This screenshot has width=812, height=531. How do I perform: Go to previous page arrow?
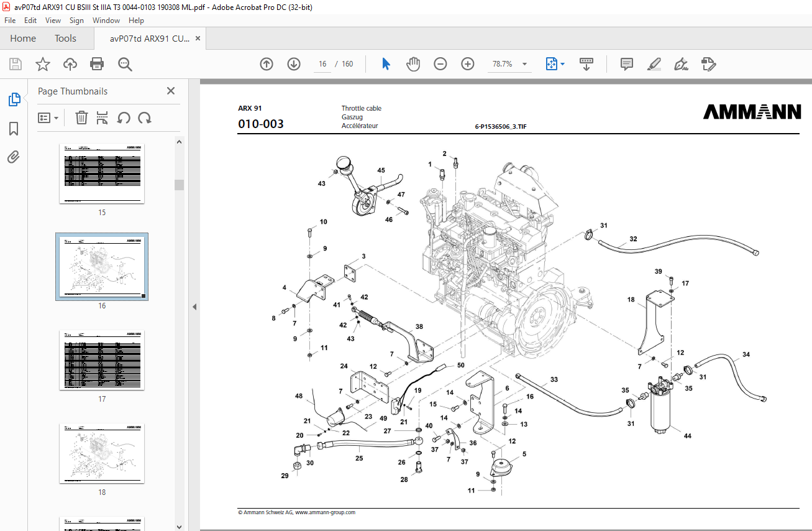click(x=267, y=64)
